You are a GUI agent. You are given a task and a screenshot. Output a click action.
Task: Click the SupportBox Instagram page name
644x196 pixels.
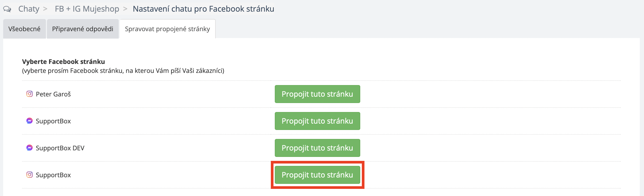point(53,175)
